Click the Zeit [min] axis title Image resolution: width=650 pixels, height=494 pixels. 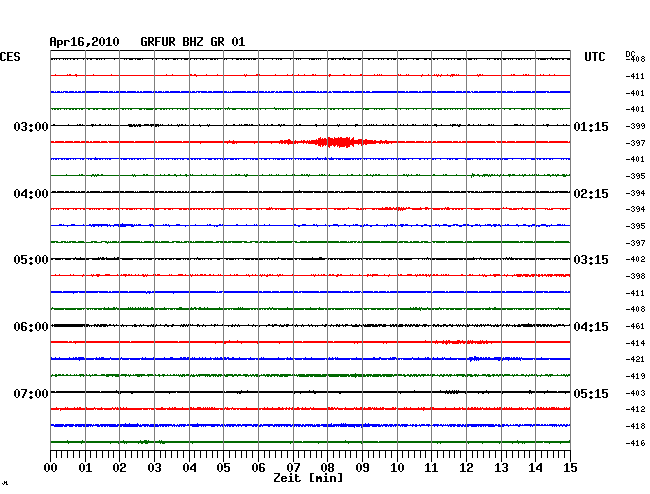point(308,478)
